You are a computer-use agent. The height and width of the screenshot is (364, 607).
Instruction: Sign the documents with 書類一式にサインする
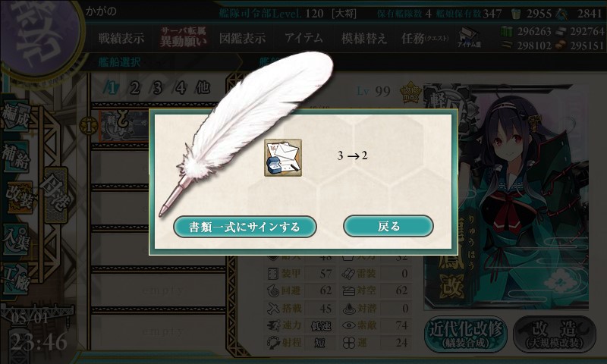click(244, 227)
